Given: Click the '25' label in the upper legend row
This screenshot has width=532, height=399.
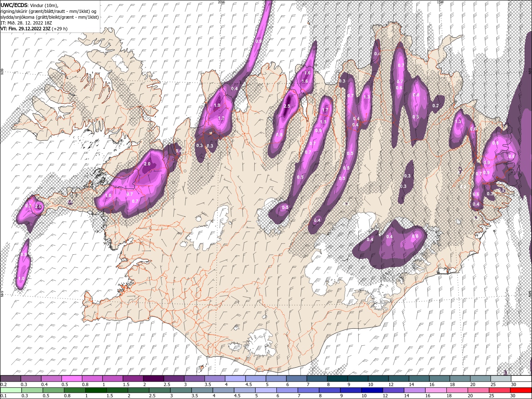Looking at the screenshot, I should [x=492, y=384].
